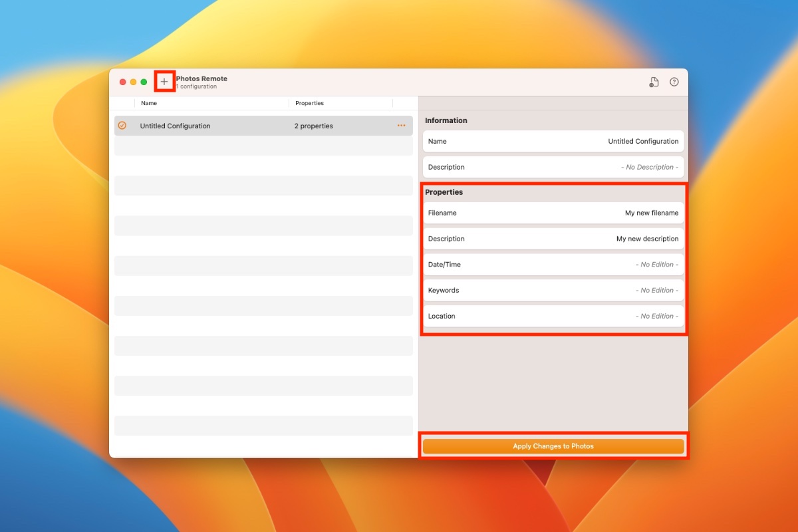Select the Name column header
The width and height of the screenshot is (798, 532).
pos(149,103)
